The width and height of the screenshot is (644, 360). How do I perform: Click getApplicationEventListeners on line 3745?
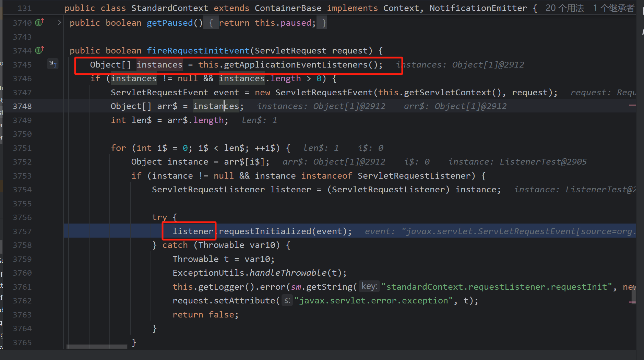click(296, 65)
